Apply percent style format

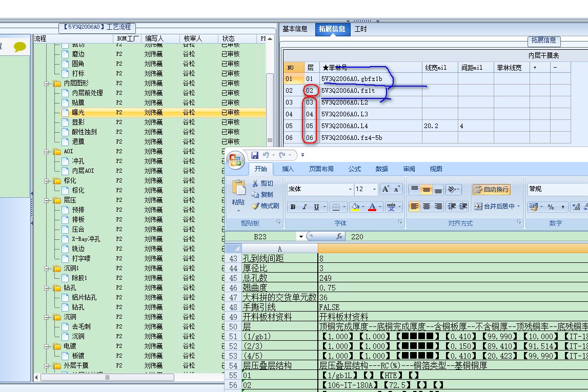[551, 207]
